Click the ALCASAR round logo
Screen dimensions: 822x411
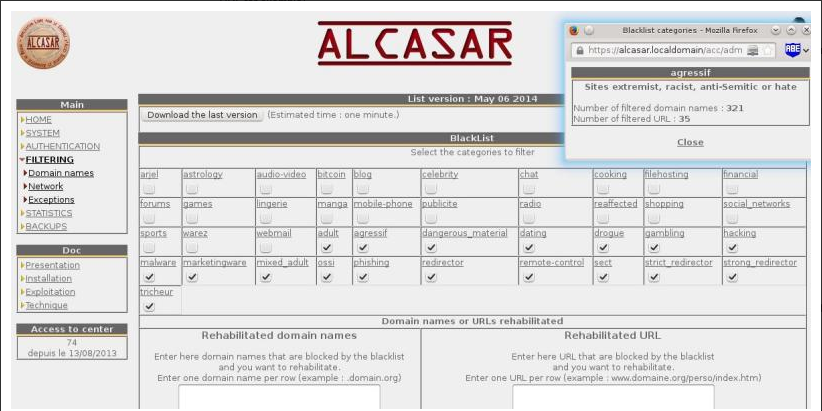[42, 45]
